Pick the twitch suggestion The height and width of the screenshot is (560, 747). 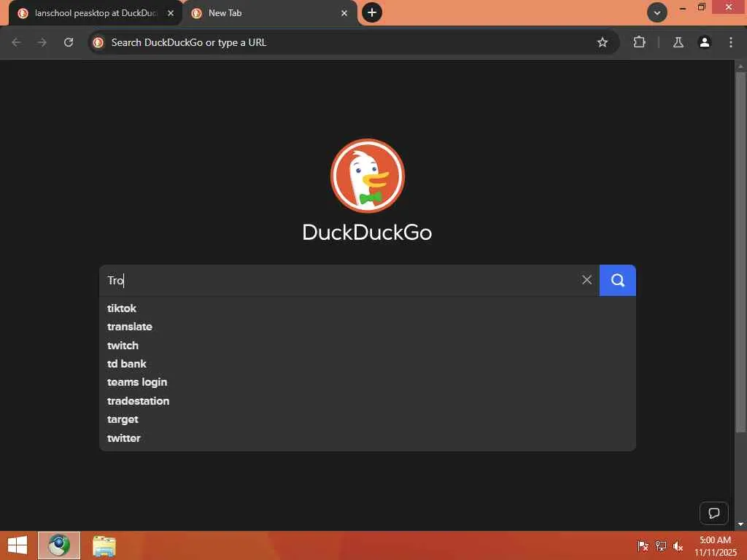368,345
